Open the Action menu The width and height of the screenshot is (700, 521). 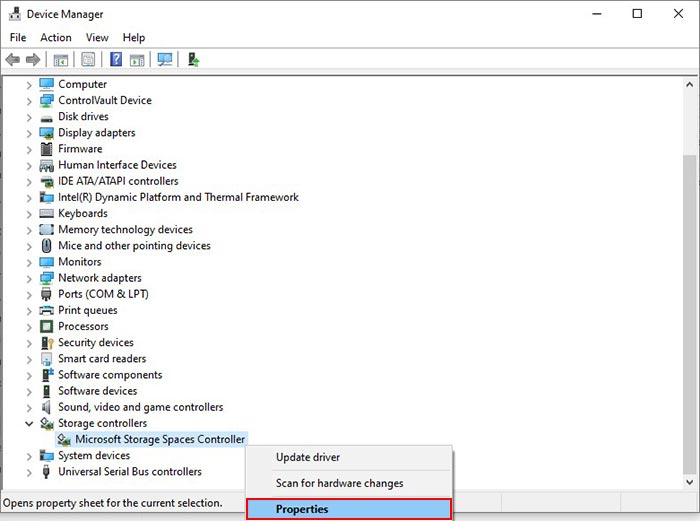pyautogui.click(x=56, y=38)
